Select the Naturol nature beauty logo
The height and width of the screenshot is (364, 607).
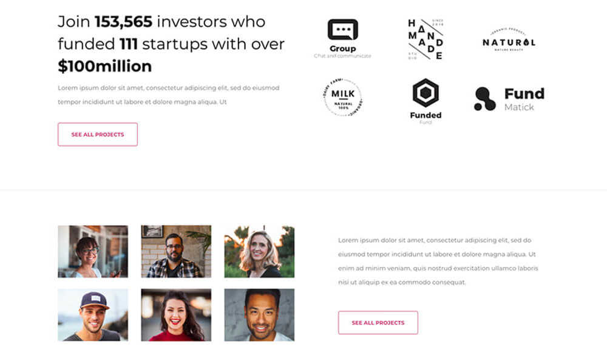click(509, 41)
